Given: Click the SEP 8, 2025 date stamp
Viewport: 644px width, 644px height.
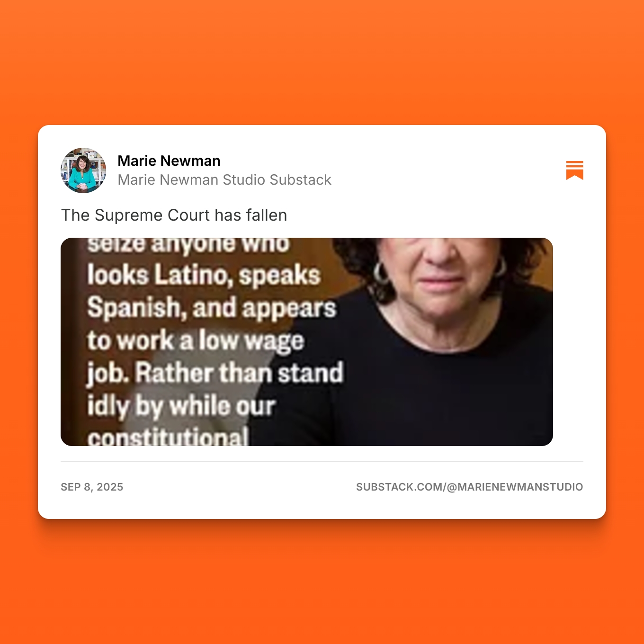Looking at the screenshot, I should pos(92,487).
